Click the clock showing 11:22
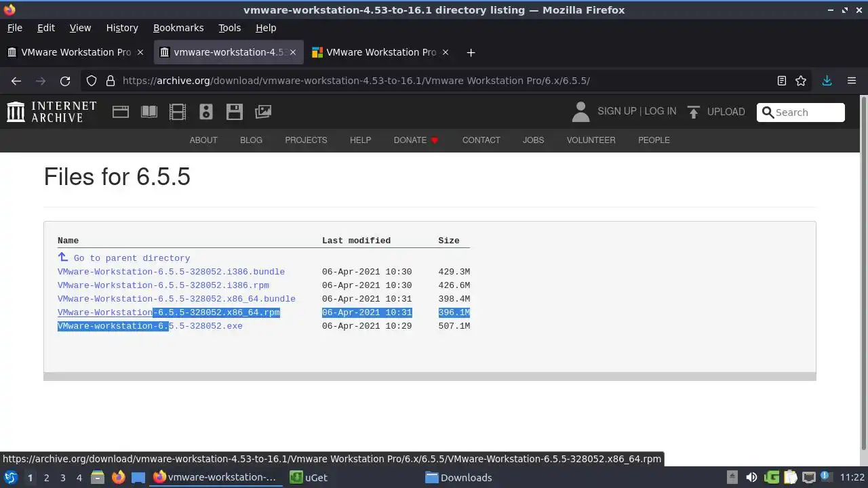This screenshot has height=488, width=868. [x=852, y=477]
